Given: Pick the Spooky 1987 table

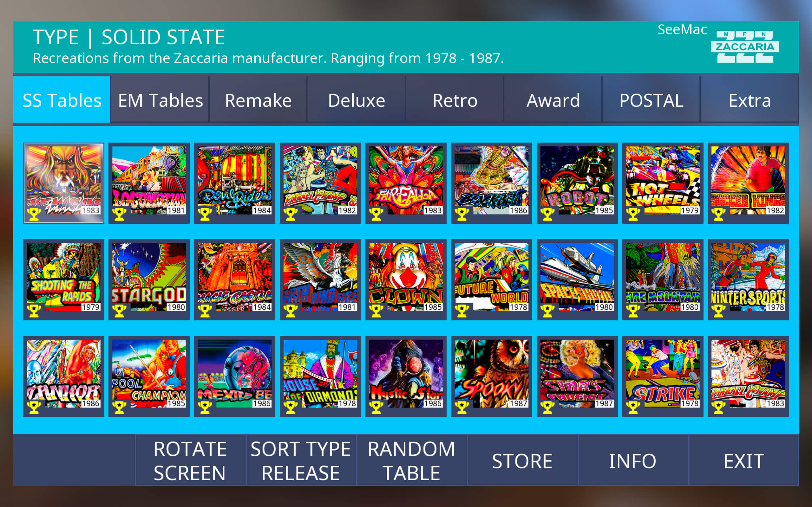Looking at the screenshot, I should tap(492, 376).
